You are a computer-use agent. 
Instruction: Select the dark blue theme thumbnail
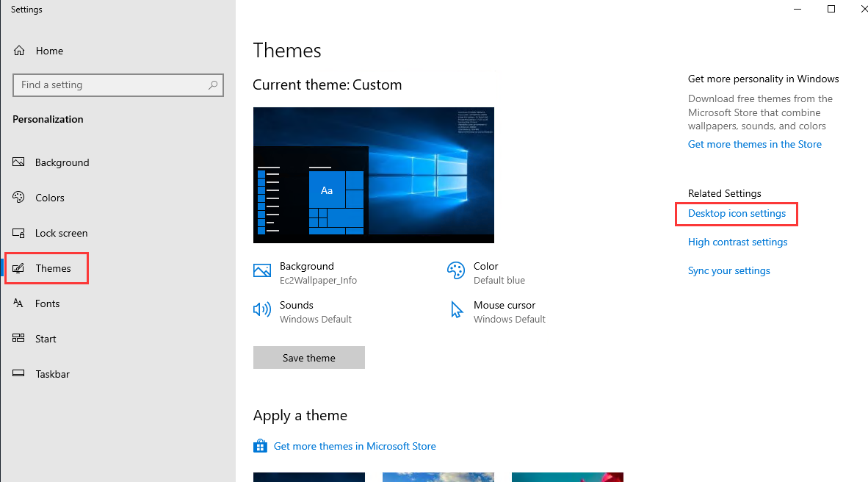point(309,477)
